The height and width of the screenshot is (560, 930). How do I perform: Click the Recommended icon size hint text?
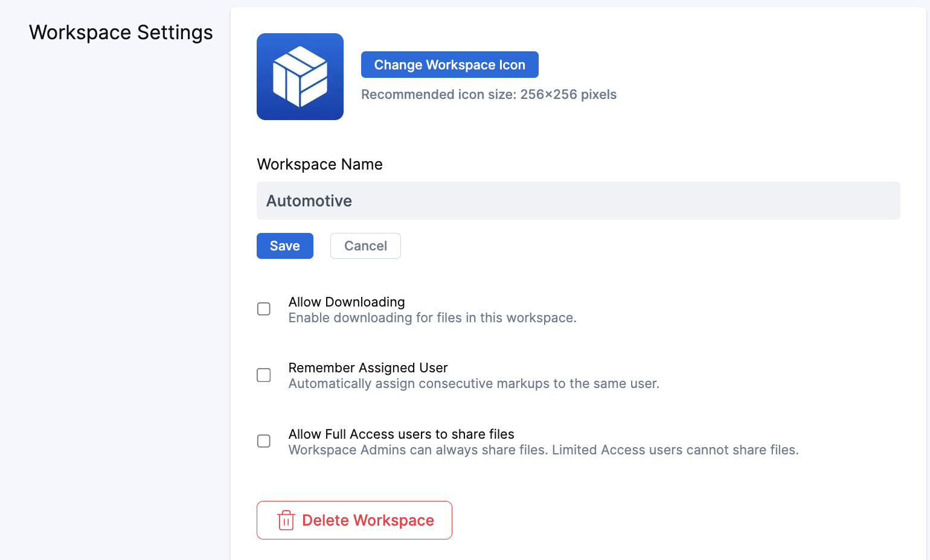[x=489, y=95]
